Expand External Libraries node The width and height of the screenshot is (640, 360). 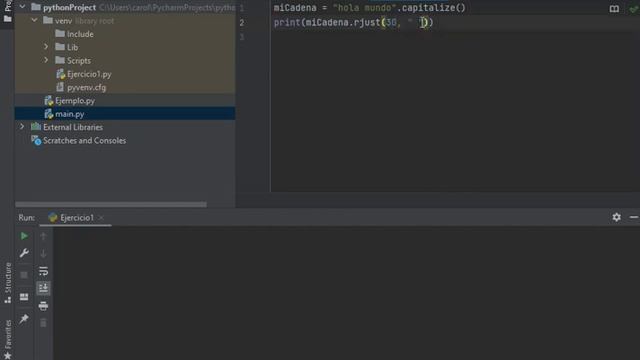pyautogui.click(x=22, y=127)
